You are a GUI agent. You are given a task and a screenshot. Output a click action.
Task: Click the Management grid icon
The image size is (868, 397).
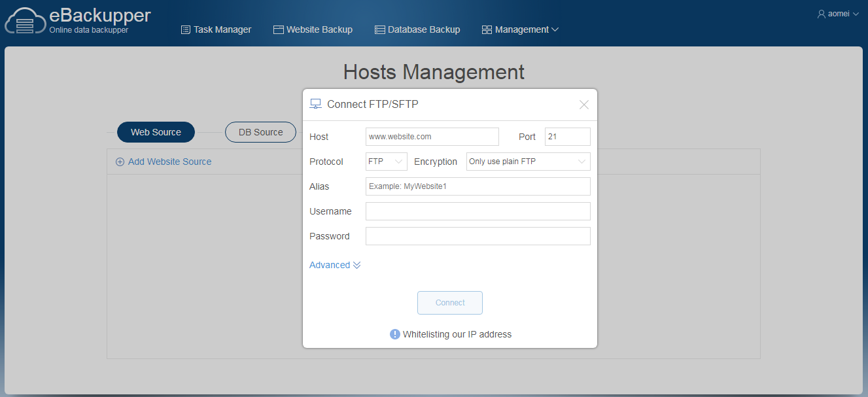(487, 29)
